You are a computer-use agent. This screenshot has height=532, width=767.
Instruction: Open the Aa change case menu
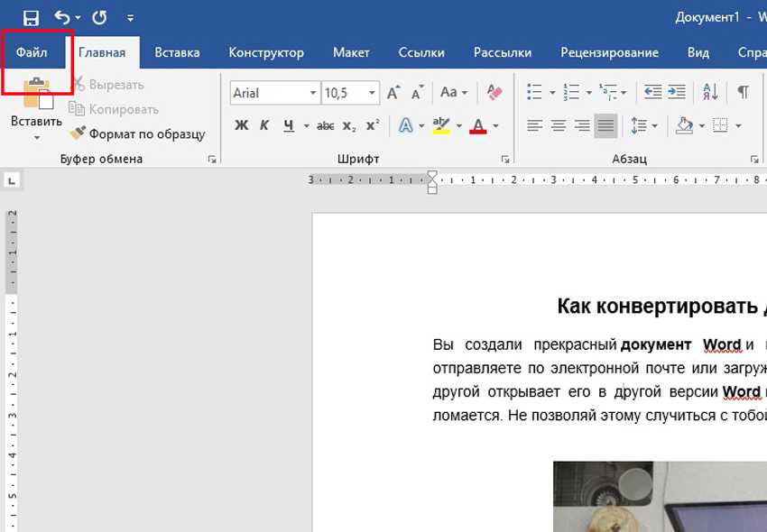[454, 92]
